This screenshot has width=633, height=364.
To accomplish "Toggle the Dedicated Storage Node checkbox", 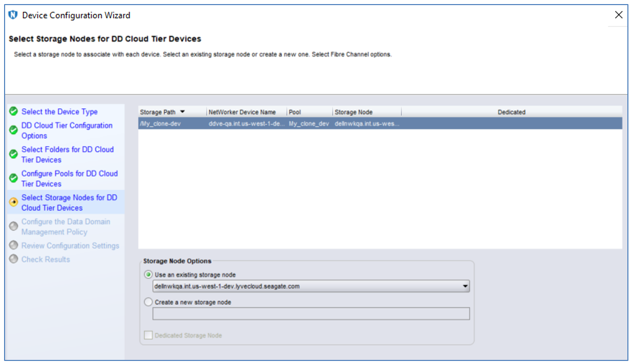I will (x=148, y=335).
